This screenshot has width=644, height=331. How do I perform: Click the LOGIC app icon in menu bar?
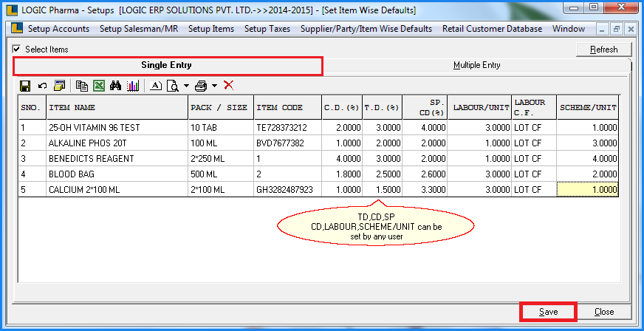pos(17,28)
